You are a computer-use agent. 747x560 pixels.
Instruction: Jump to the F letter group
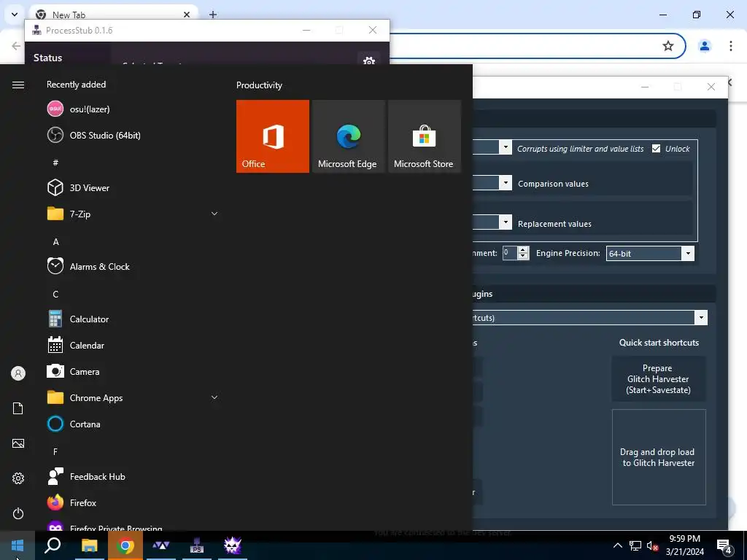pyautogui.click(x=55, y=451)
